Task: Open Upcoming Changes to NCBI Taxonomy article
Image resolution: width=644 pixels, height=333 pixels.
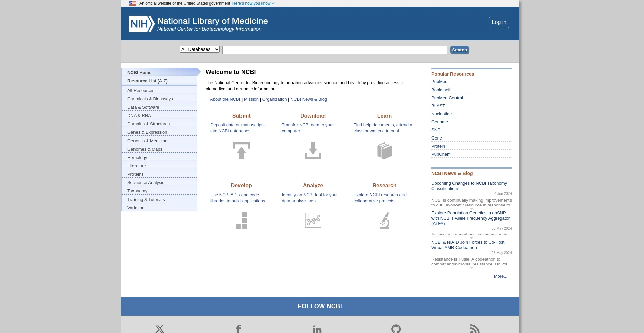Action: pyautogui.click(x=469, y=186)
